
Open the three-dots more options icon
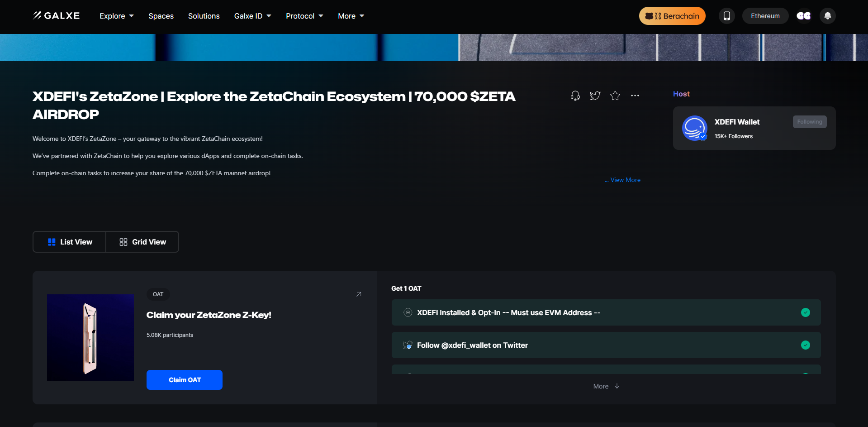point(635,96)
